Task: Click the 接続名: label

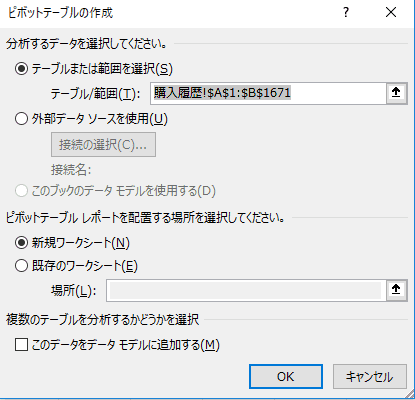Action: [71, 170]
